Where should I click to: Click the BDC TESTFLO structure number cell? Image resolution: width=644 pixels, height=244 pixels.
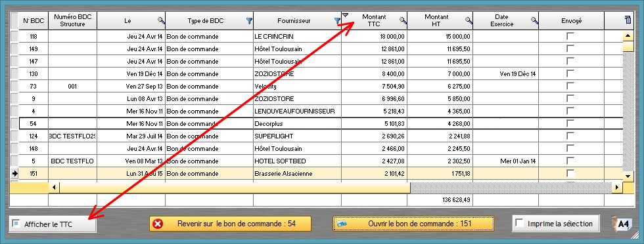73,161
